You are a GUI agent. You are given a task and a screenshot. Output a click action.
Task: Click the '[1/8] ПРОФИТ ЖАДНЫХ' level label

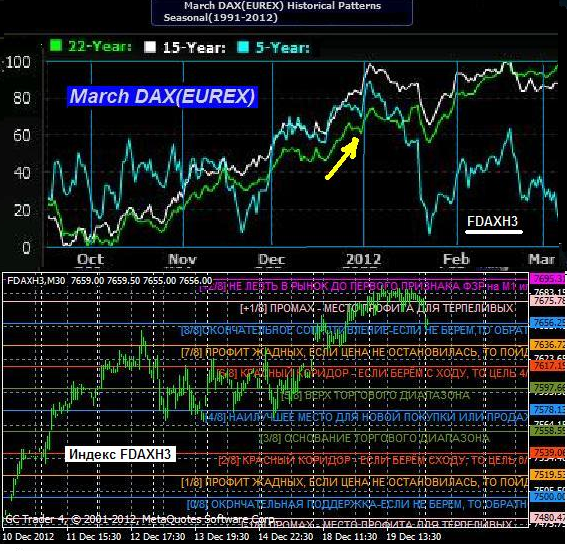(x=354, y=482)
